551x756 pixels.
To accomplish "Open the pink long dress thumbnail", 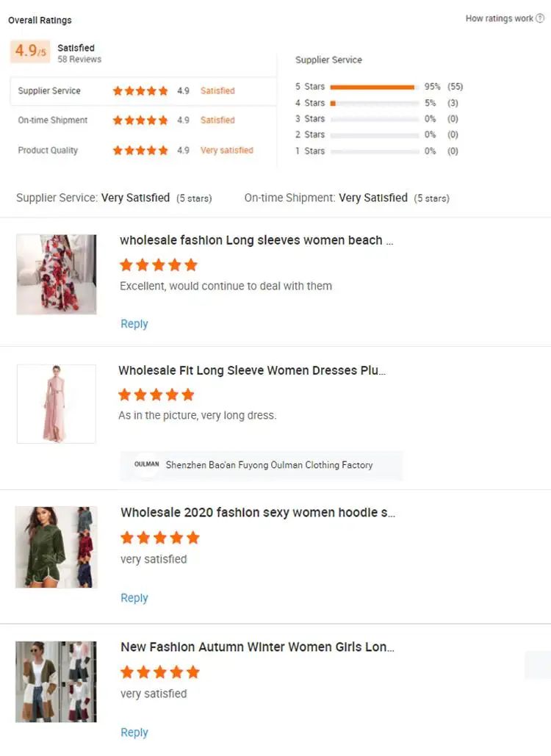I will point(57,404).
